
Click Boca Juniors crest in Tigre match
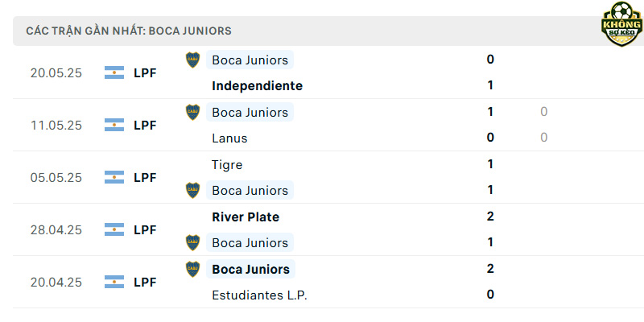(x=192, y=191)
